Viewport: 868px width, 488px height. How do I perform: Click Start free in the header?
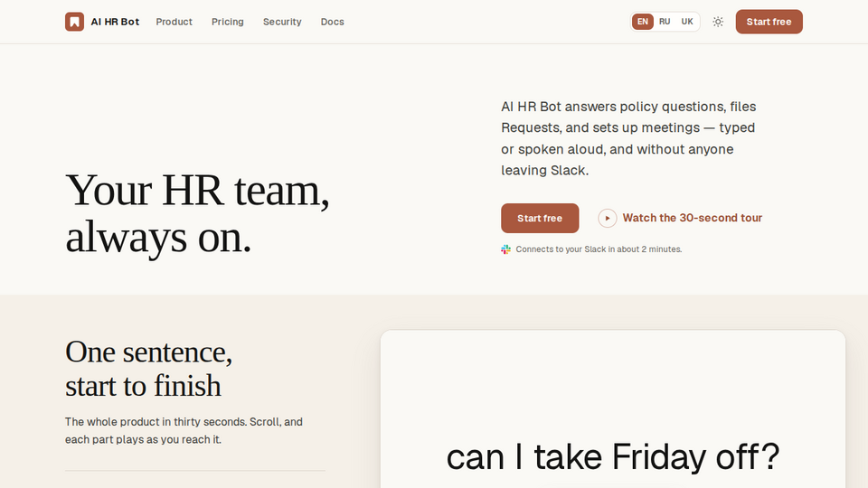point(769,22)
